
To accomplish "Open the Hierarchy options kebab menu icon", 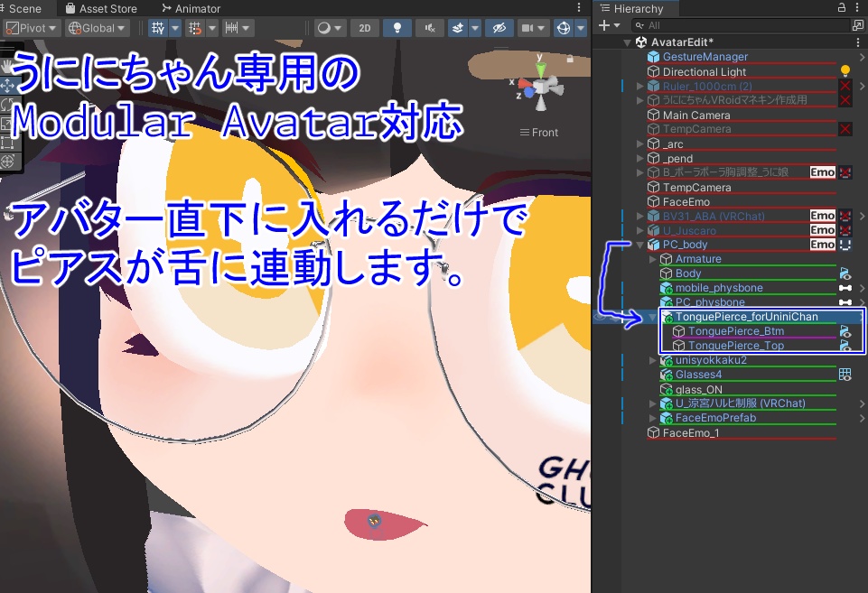I will (x=856, y=8).
